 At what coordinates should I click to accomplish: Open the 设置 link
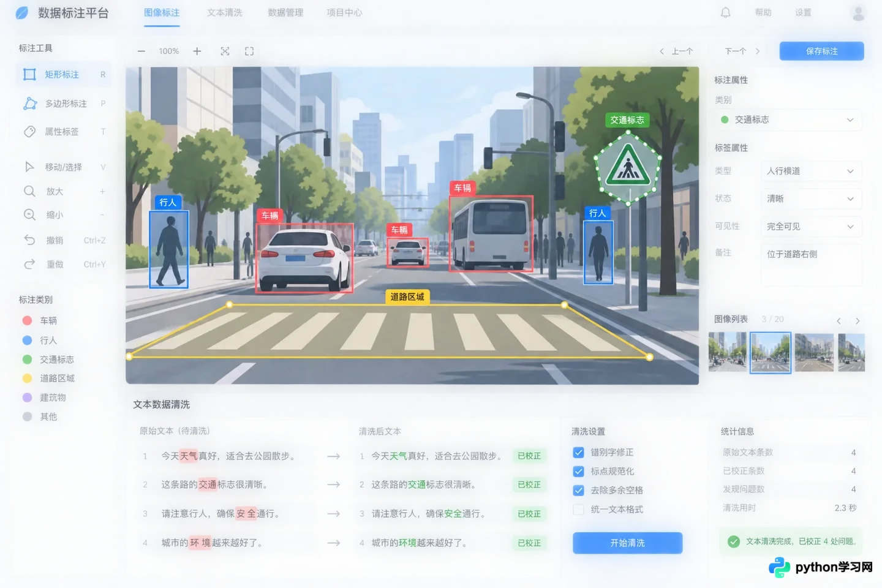[803, 13]
